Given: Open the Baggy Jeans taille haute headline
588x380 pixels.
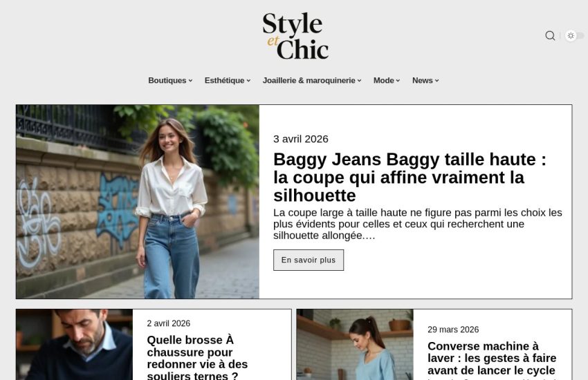Looking at the screenshot, I should [410, 178].
